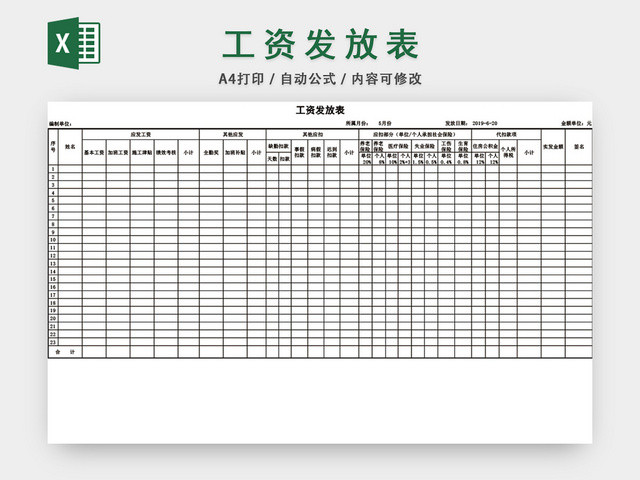Select the 个人所得税 column header

[x=508, y=153]
